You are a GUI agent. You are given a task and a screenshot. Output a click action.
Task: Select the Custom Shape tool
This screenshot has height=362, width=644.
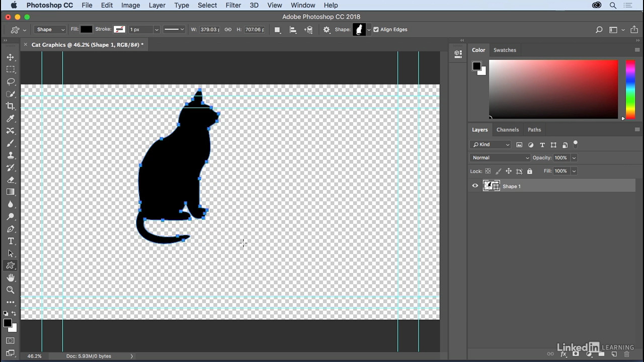click(x=11, y=265)
